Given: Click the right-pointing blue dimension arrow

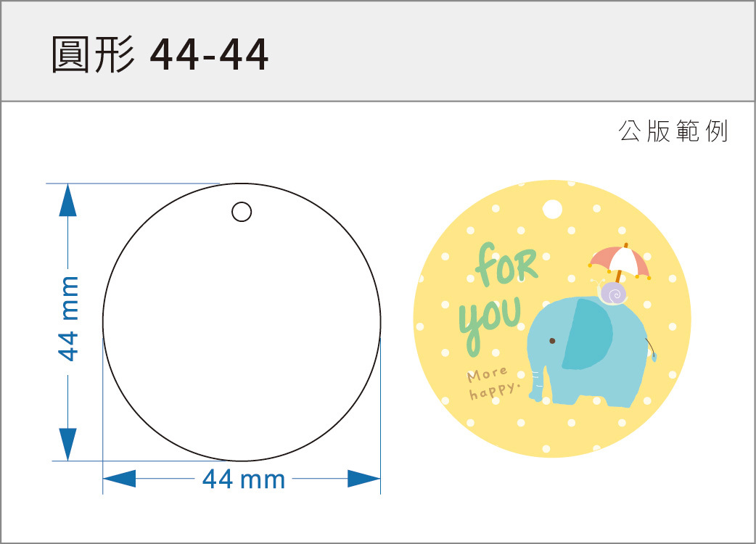Looking at the screenshot, I should (x=363, y=479).
